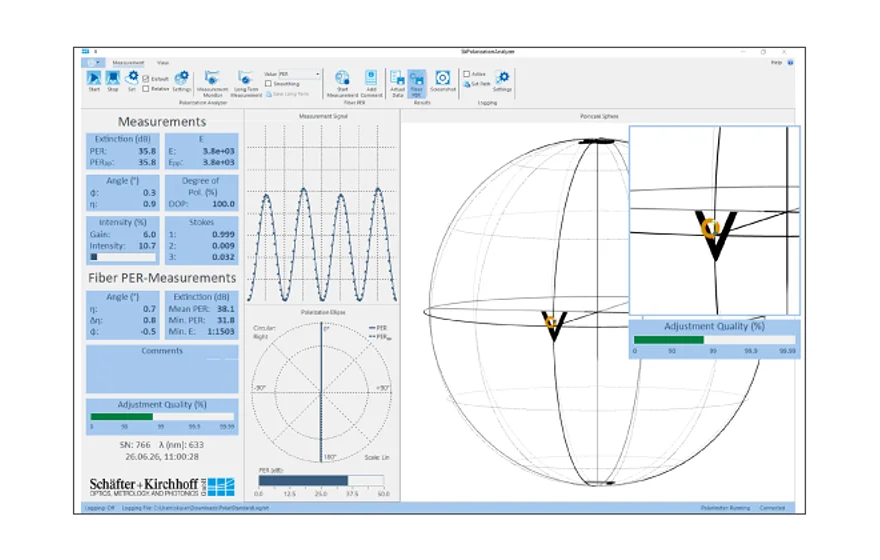Screen dimensions: 880x560
Task: Click the Adjustment Quality bar under sphere inset
Action: [714, 340]
